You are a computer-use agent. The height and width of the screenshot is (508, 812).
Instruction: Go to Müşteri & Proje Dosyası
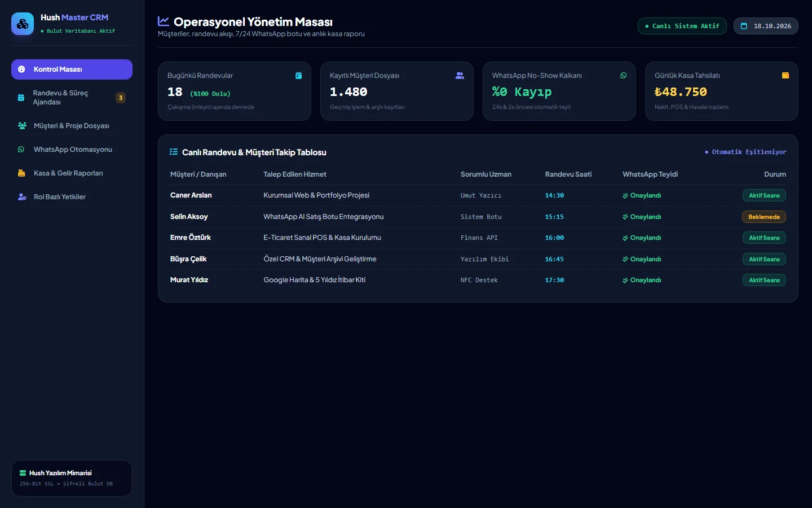click(72, 126)
